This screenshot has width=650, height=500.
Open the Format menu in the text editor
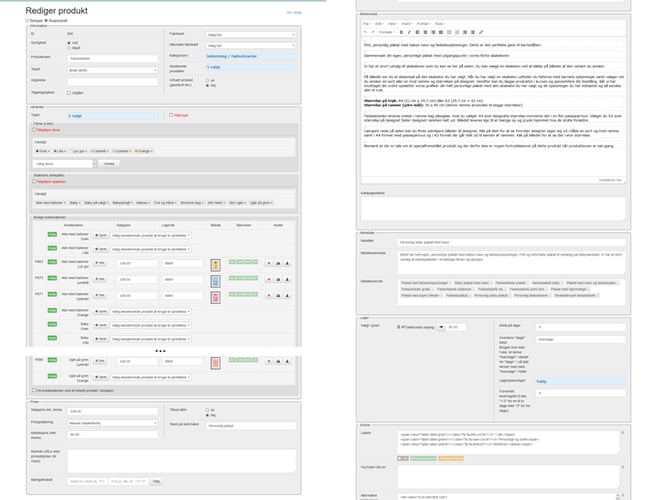pyautogui.click(x=421, y=21)
